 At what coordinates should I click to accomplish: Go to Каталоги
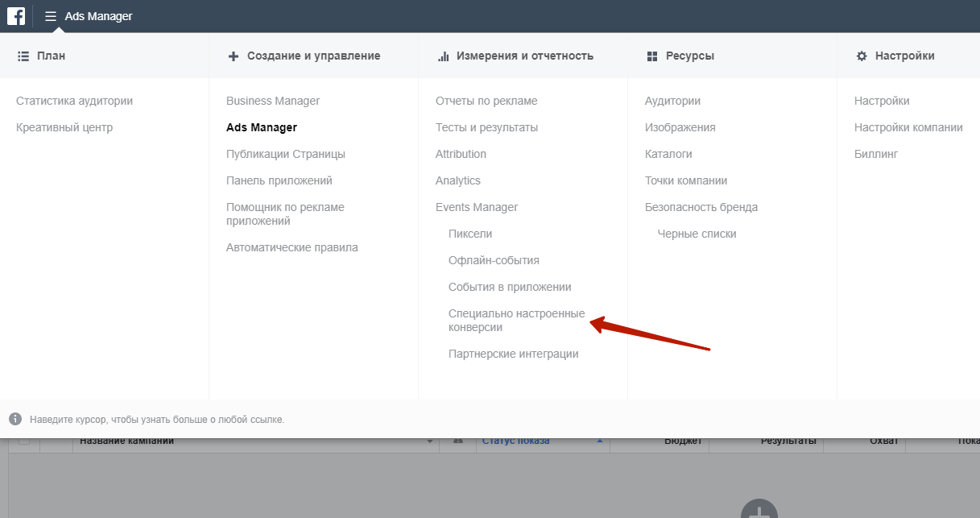pos(668,154)
